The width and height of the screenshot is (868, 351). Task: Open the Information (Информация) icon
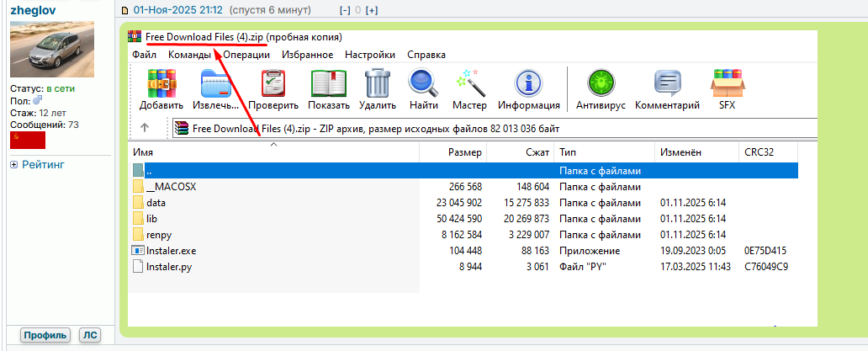click(x=529, y=84)
